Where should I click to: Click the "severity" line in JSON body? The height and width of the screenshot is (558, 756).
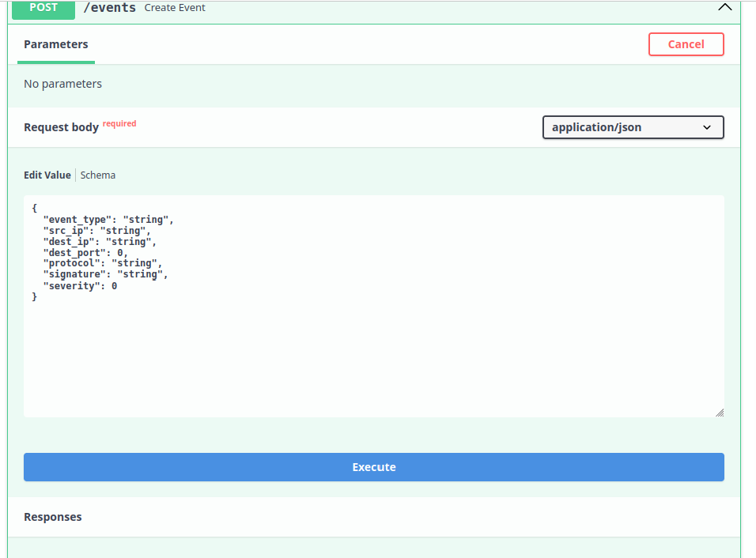coord(80,286)
